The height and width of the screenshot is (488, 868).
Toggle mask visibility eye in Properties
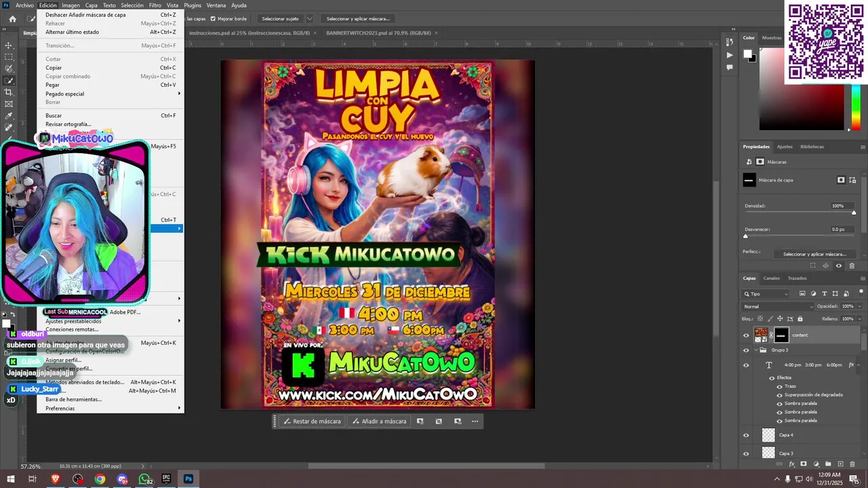click(x=839, y=266)
